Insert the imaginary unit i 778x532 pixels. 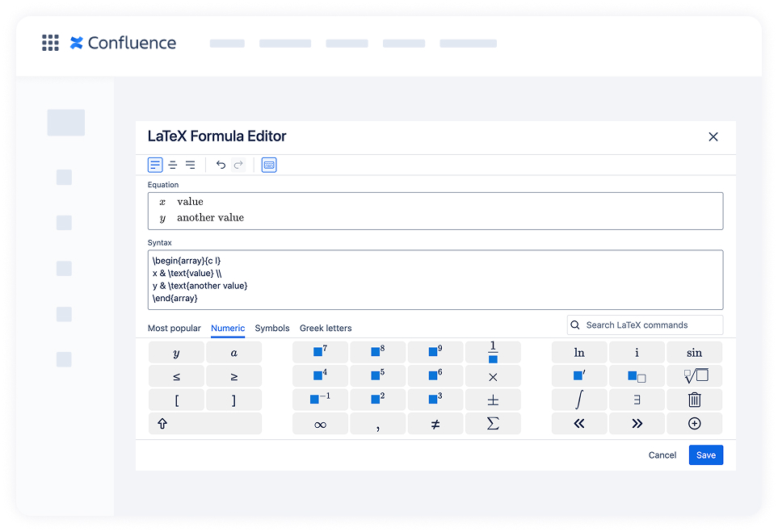(x=637, y=353)
